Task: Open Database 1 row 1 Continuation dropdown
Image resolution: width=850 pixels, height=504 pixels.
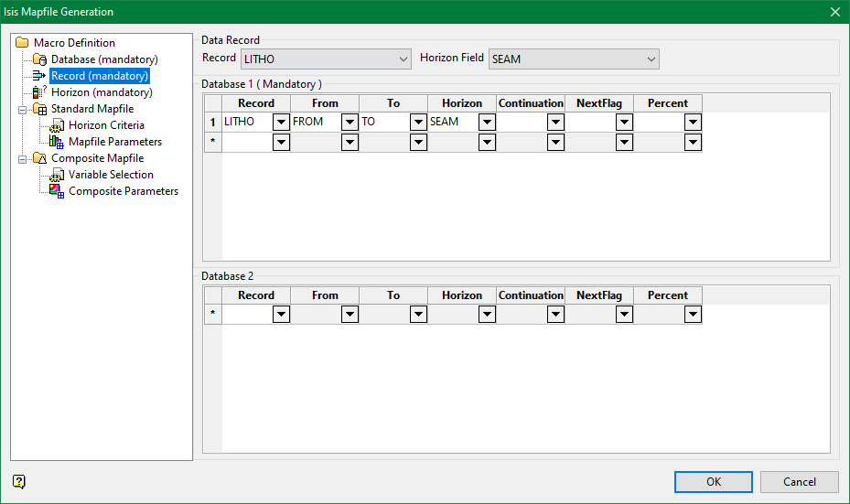Action: (555, 122)
